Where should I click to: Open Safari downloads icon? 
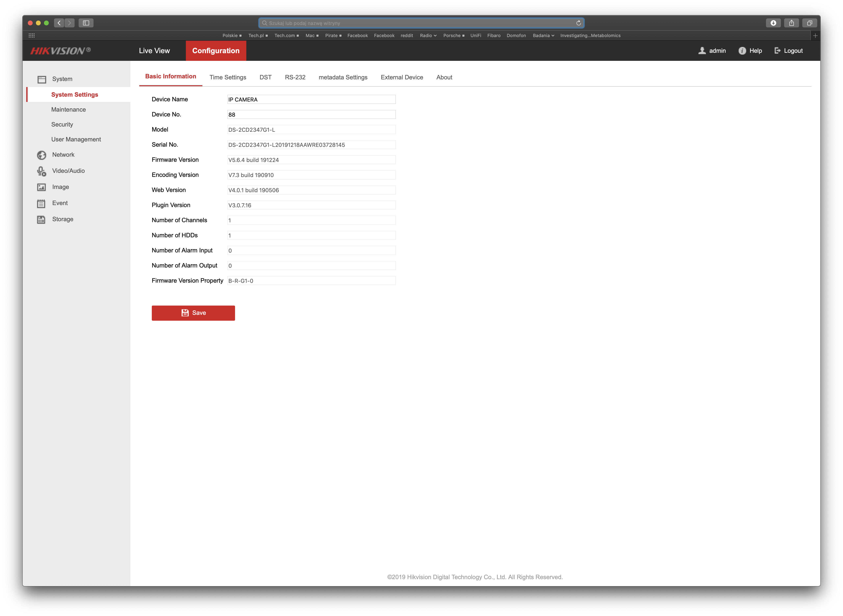[x=773, y=23]
